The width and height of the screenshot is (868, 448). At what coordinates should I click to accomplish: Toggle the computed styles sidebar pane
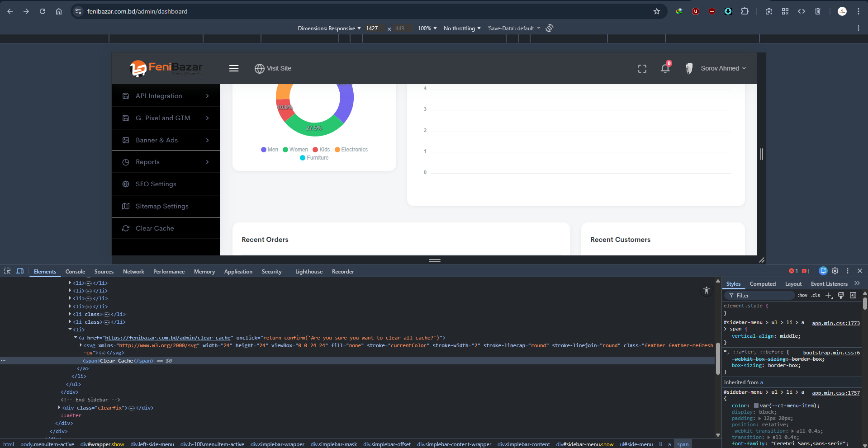click(x=853, y=296)
